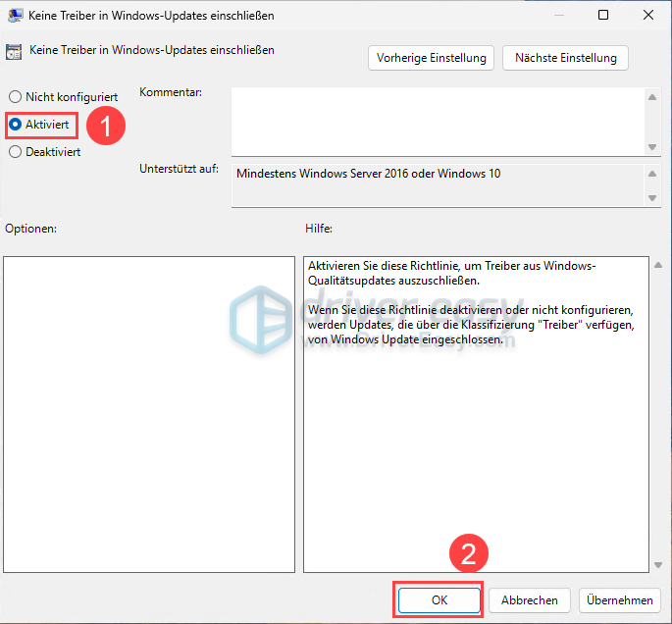Click the Optionen: label
Viewport: 672px width, 624px height.
click(30, 229)
